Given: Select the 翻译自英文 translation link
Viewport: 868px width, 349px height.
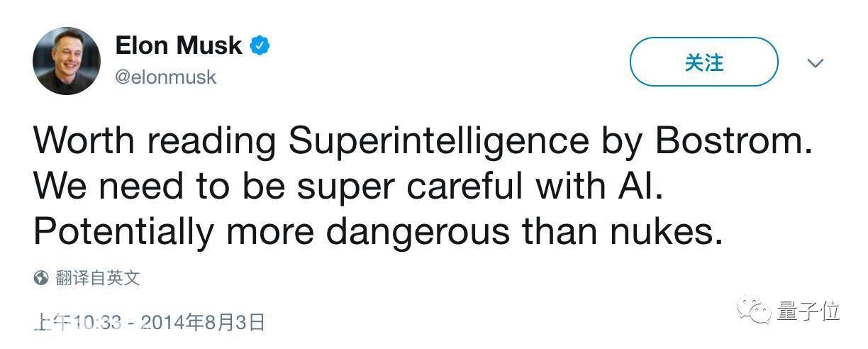Looking at the screenshot, I should click(x=98, y=277).
